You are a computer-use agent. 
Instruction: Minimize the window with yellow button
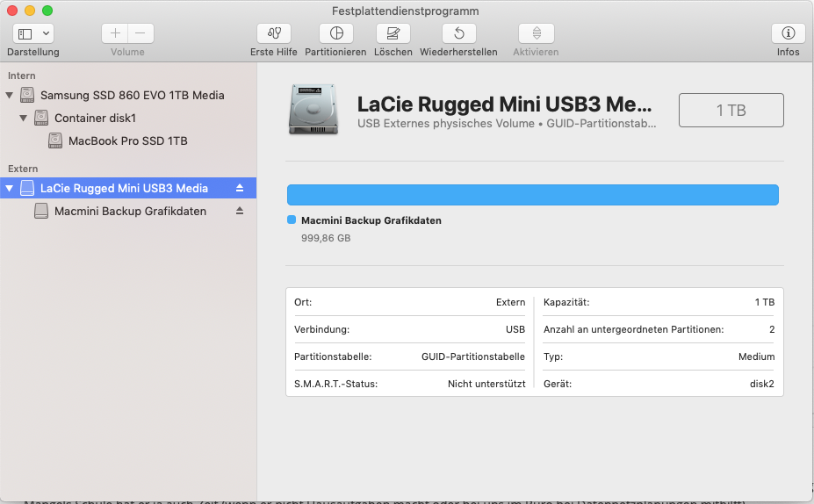tap(30, 11)
